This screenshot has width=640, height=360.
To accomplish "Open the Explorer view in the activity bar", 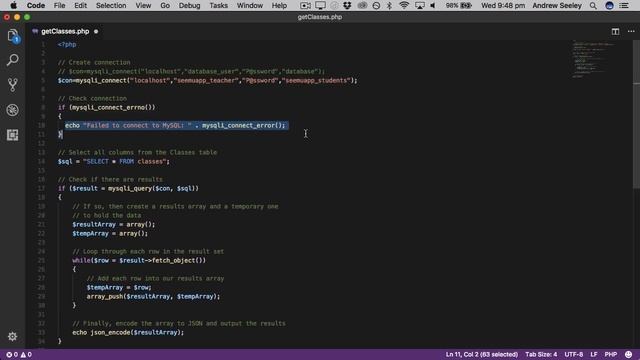I will pos(13,36).
